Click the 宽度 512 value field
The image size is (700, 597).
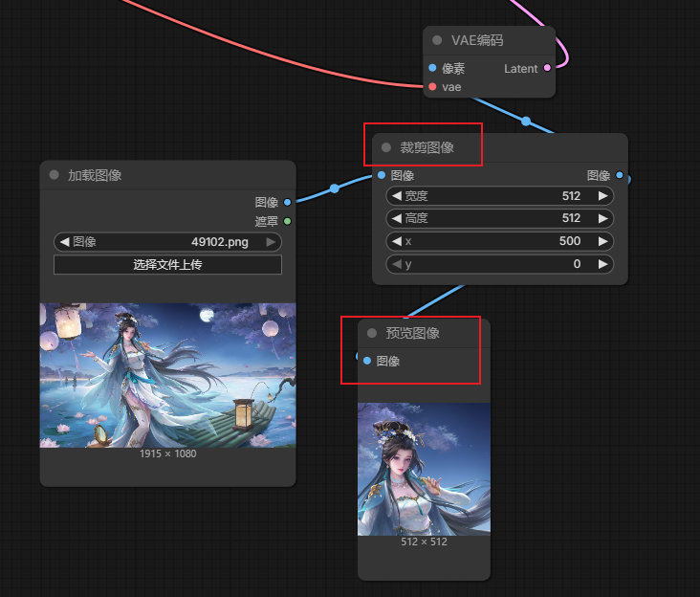coord(499,195)
